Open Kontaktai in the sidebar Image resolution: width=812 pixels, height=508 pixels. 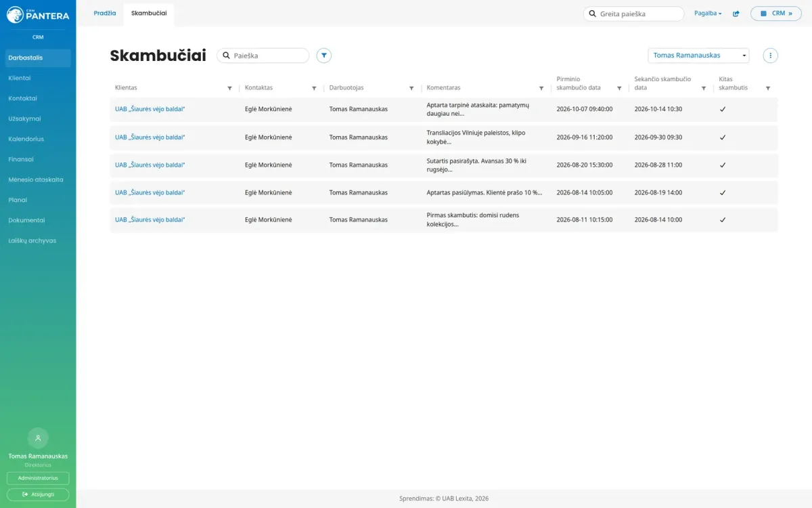coord(38,98)
